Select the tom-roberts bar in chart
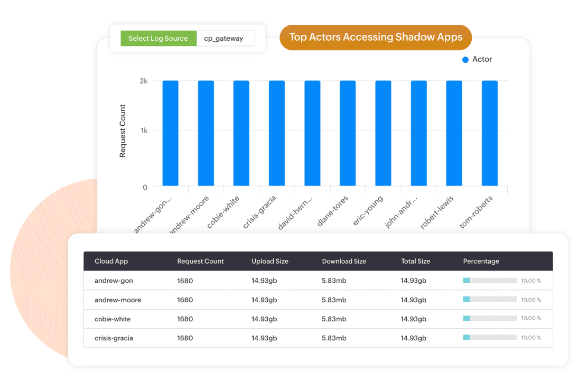Image resolution: width=588 pixels, height=390 pixels. 489,133
